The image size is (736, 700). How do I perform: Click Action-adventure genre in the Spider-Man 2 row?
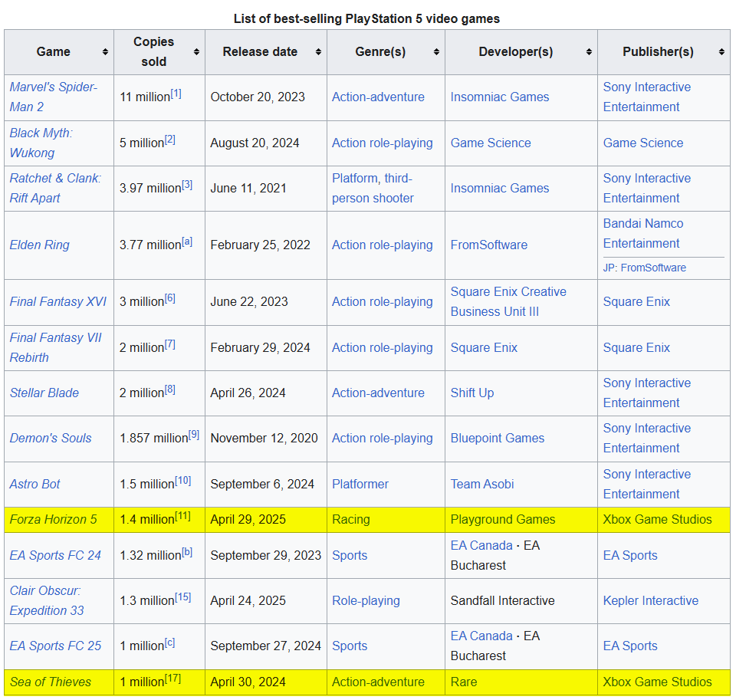pos(378,97)
